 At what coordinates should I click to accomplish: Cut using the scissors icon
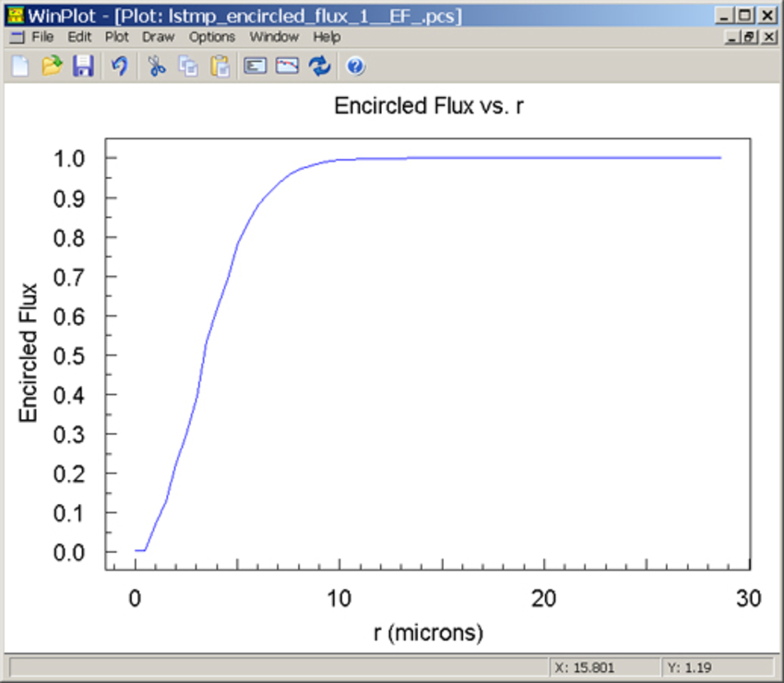click(157, 66)
